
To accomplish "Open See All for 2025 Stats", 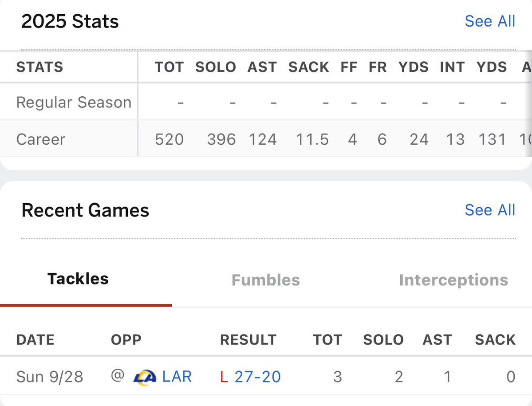I will point(490,21).
